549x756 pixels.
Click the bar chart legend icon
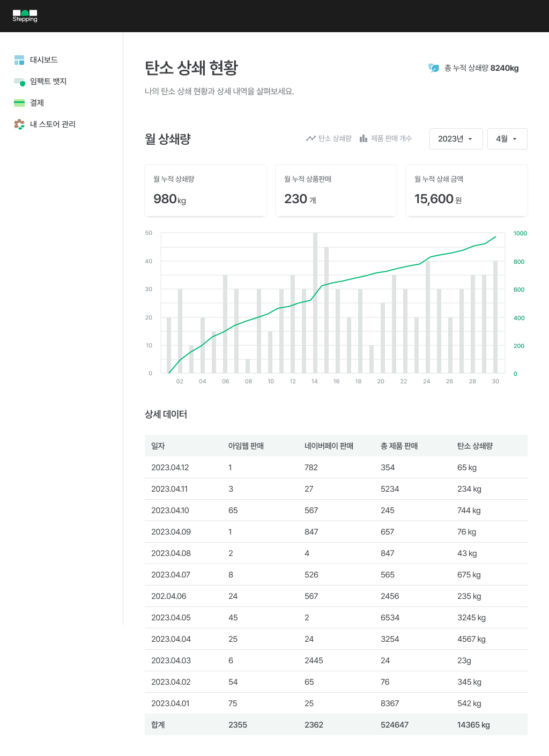(363, 138)
